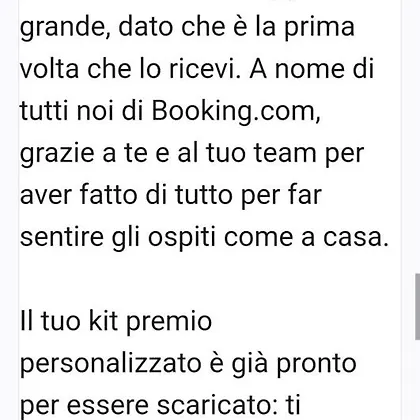This screenshot has width=420, height=420.
Task: Click the word 'sentire' in the paragraph
Action: 62,237
